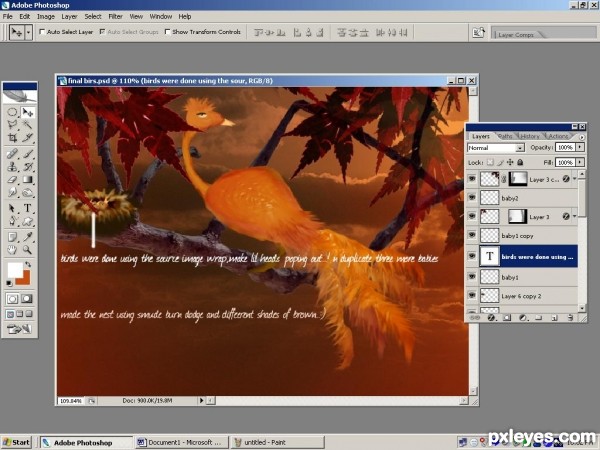Hide the baby1 copy layer

(x=472, y=235)
